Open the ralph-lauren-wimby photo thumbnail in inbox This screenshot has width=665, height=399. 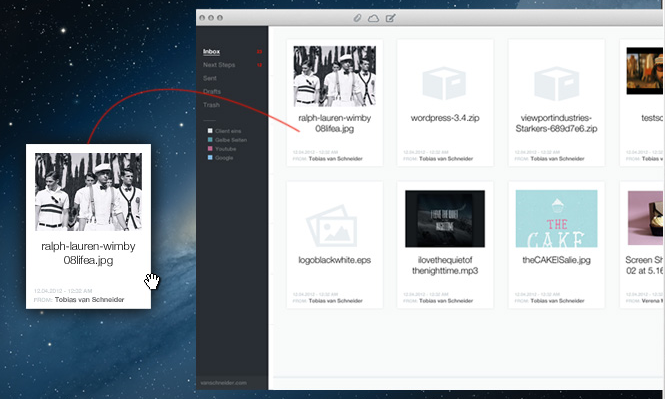click(x=334, y=76)
